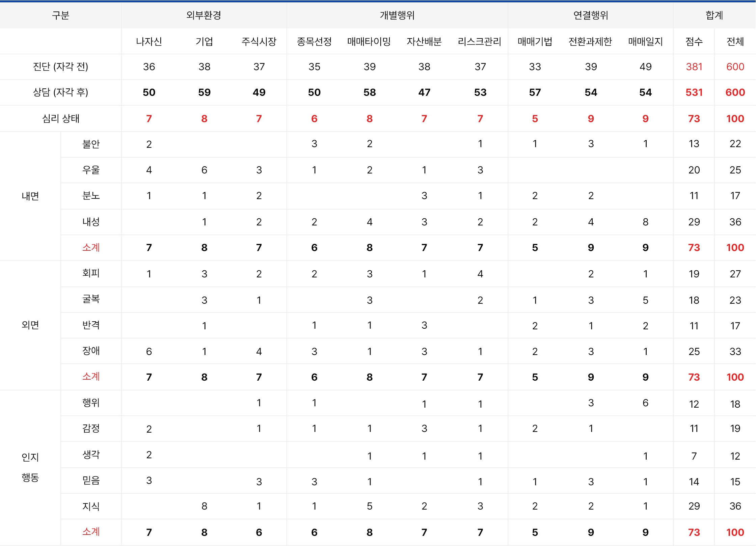Click the 감정 row total 19
Viewport: 756px width, 546px height.
735,429
